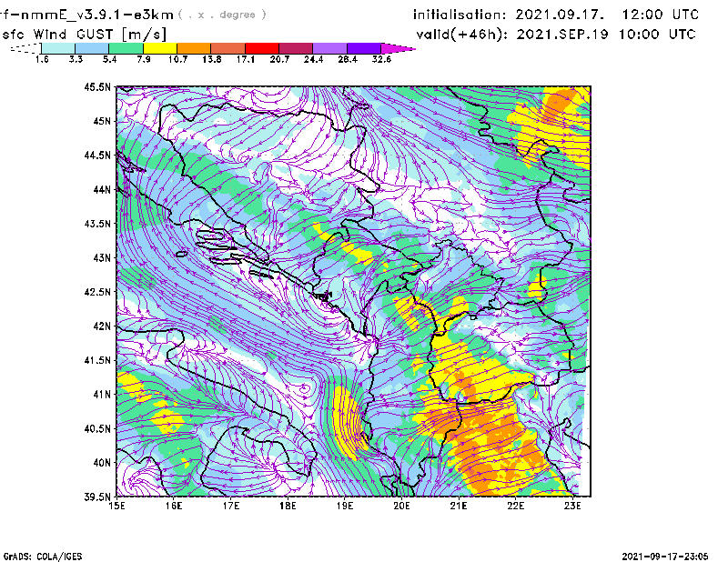The width and height of the screenshot is (728, 562).
Task: Click the 19E longitude label
Action: (x=345, y=506)
